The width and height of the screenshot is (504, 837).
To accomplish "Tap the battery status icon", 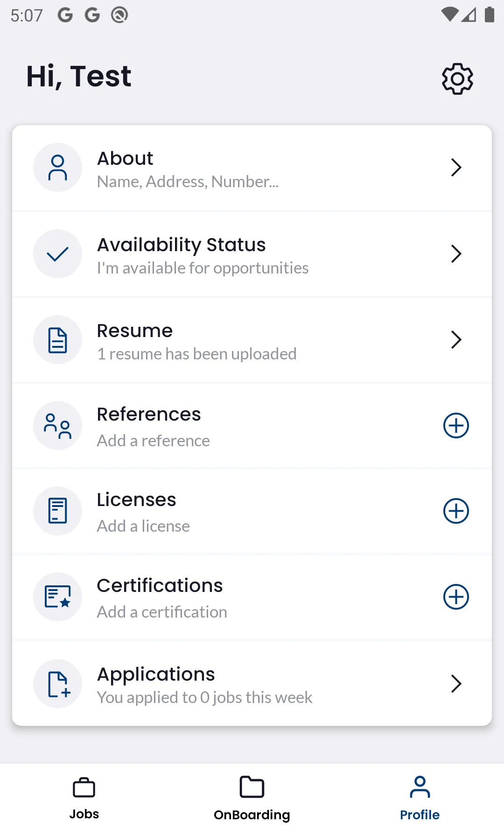I will tap(490, 14).
